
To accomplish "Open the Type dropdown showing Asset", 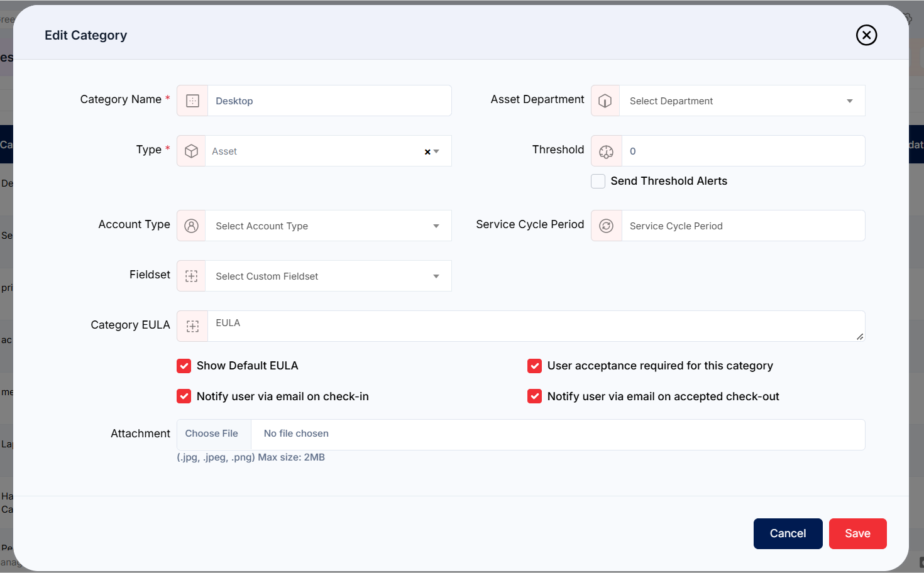I will 328,151.
